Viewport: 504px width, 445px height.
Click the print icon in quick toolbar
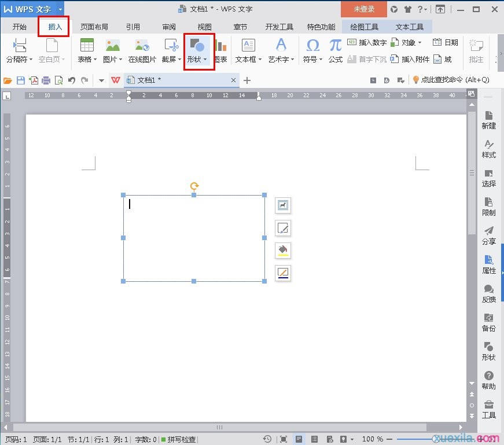tap(46, 80)
